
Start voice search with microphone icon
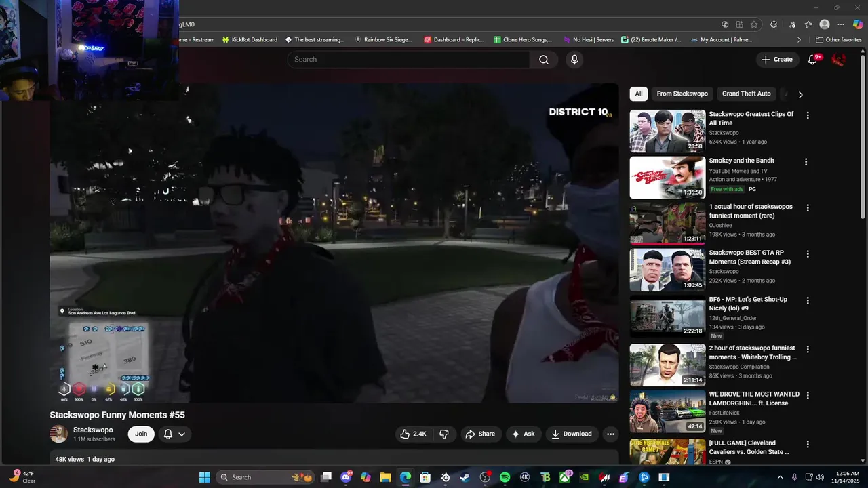574,60
